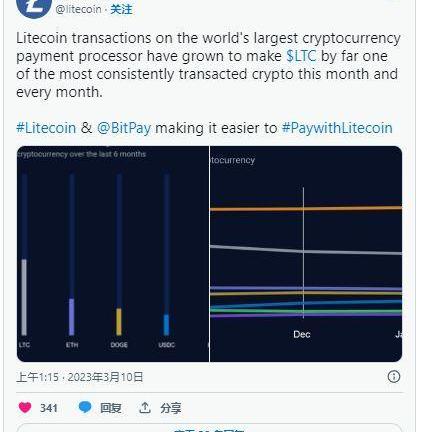Click the 回复 reply label
425x432 pixels.
coord(111,408)
